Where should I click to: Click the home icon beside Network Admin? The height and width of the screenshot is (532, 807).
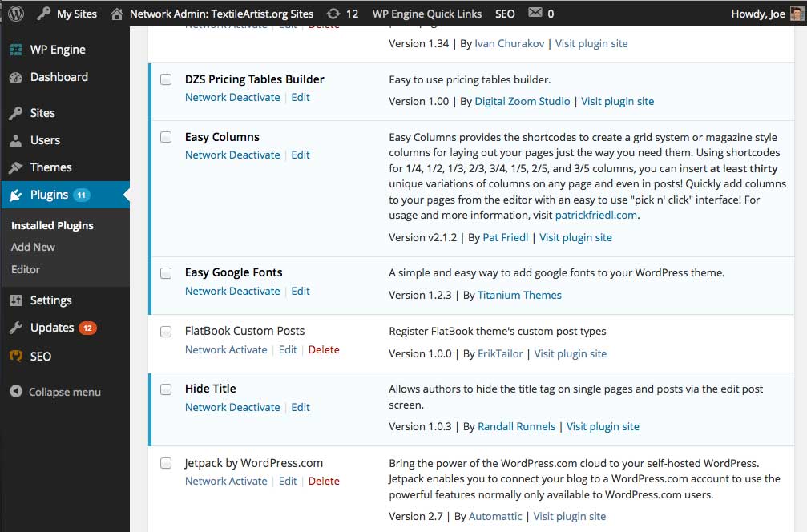pos(117,14)
